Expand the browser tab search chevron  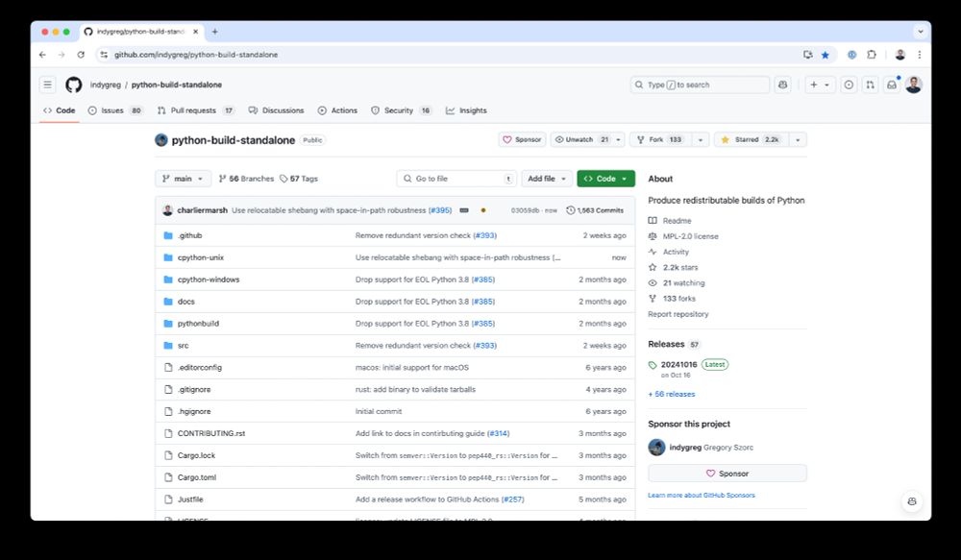click(920, 32)
